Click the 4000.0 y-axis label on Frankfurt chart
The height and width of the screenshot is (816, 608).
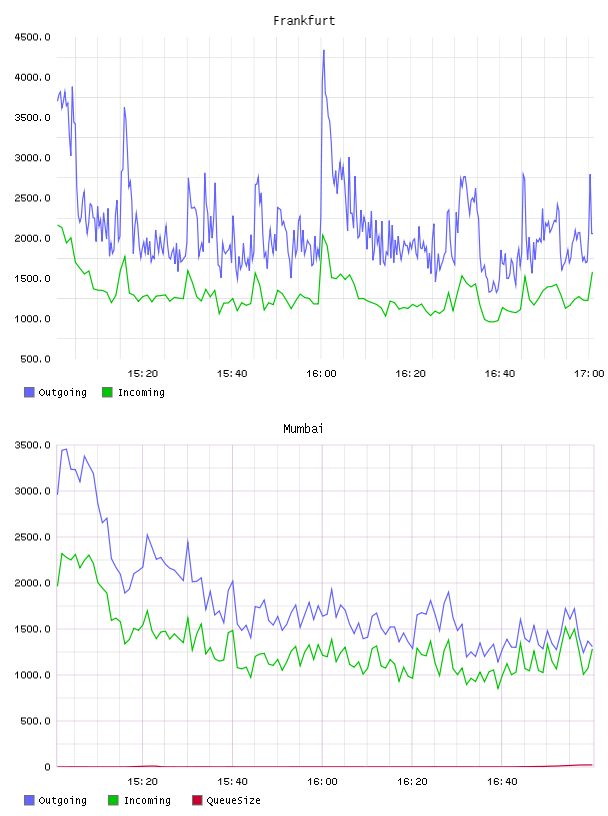tap(32, 78)
